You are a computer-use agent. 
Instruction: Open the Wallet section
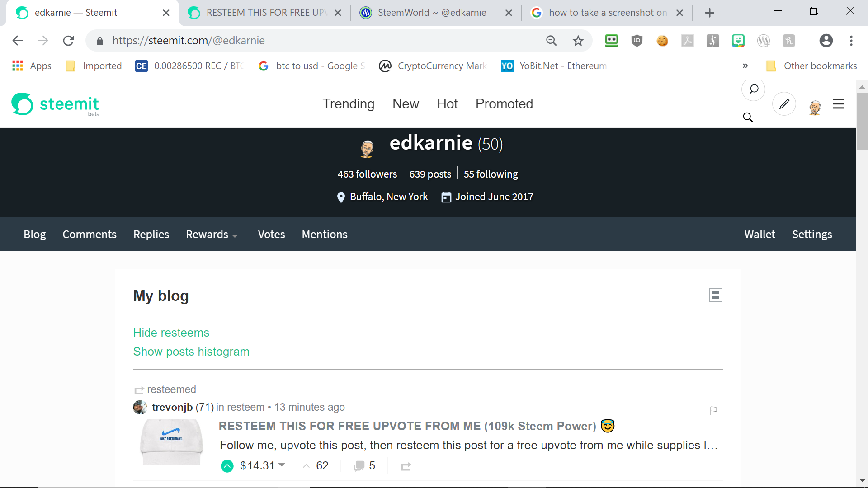pyautogui.click(x=759, y=235)
